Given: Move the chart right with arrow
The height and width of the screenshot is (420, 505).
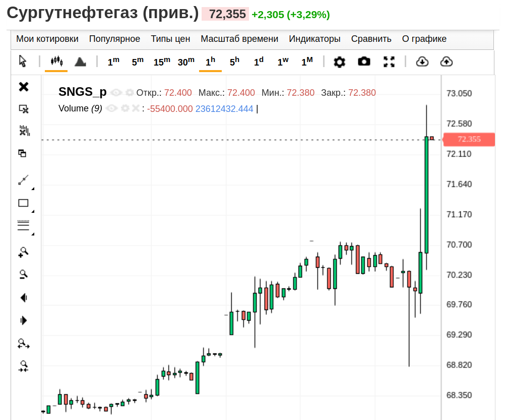Looking at the screenshot, I should tap(24, 321).
